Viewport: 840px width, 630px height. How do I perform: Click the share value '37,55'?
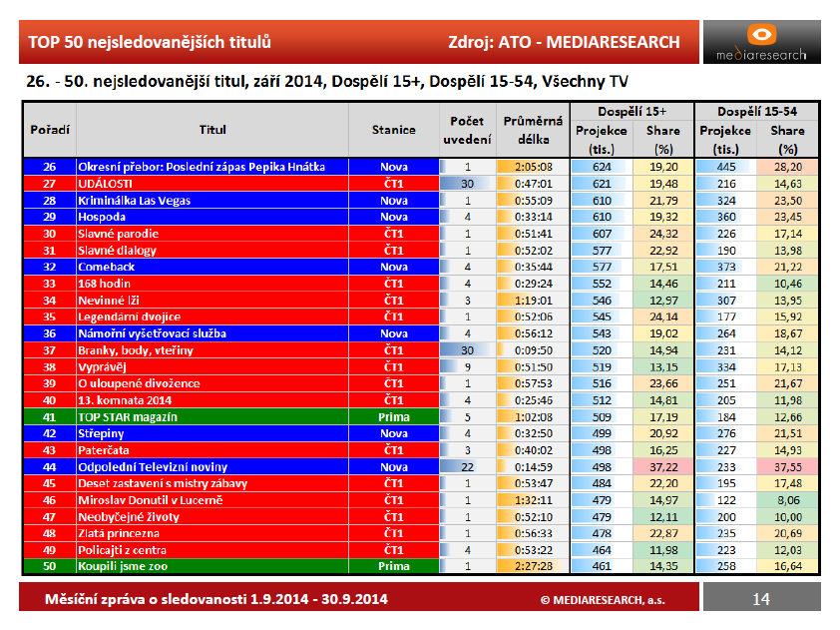pos(787,466)
